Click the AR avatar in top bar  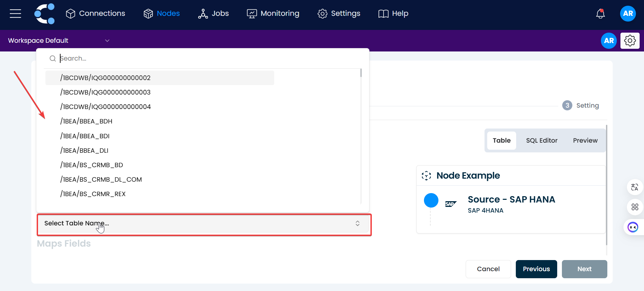[628, 13]
